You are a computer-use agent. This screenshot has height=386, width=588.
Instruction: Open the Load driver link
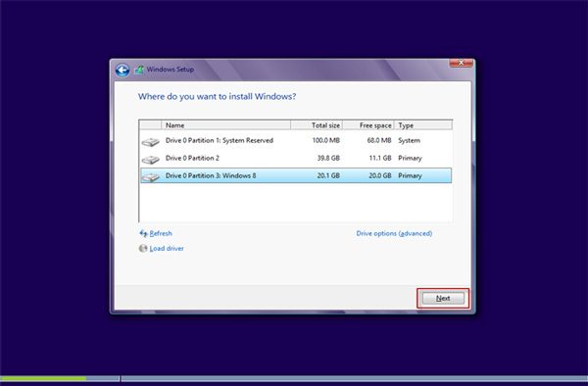tap(167, 249)
